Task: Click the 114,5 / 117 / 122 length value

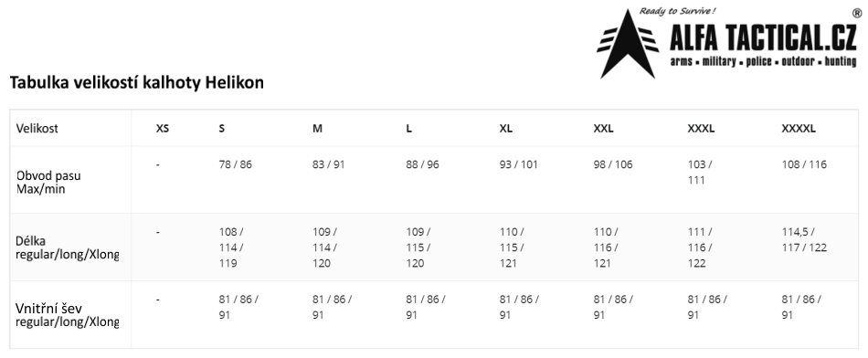Action: [x=804, y=239]
